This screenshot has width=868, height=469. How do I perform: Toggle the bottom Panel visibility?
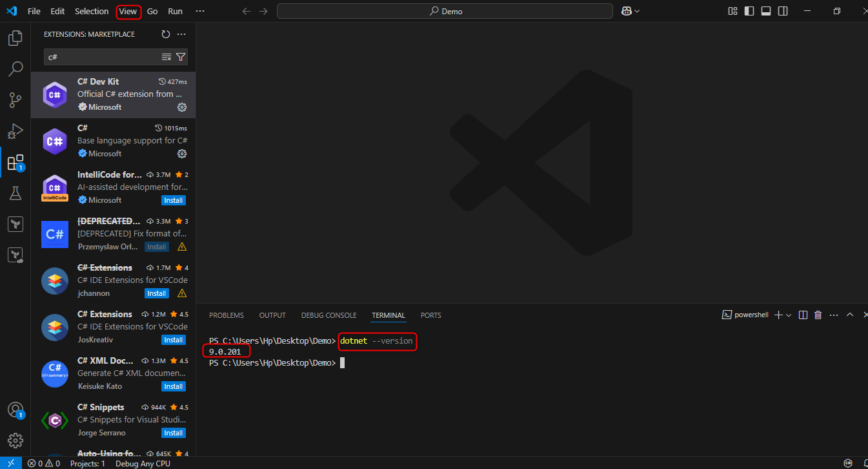766,11
